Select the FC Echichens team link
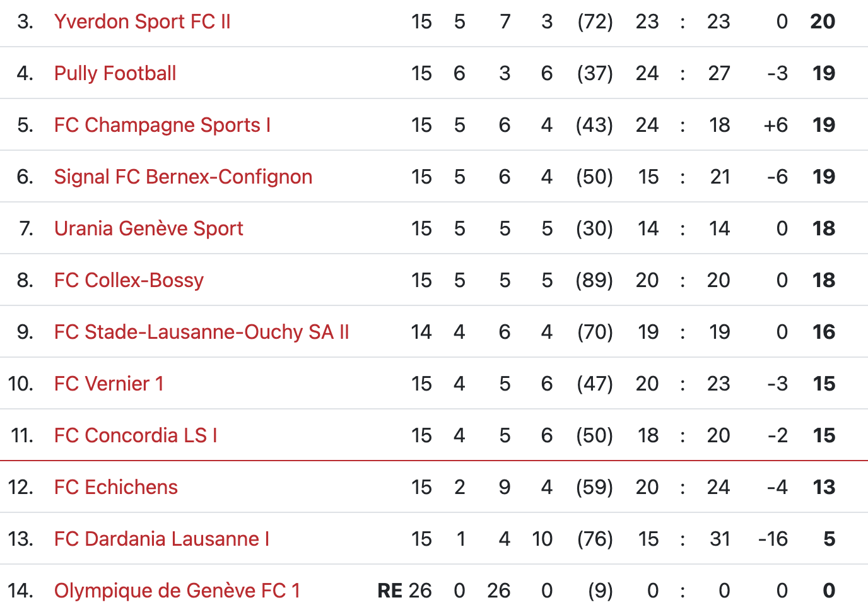This screenshot has width=868, height=612. (x=115, y=488)
